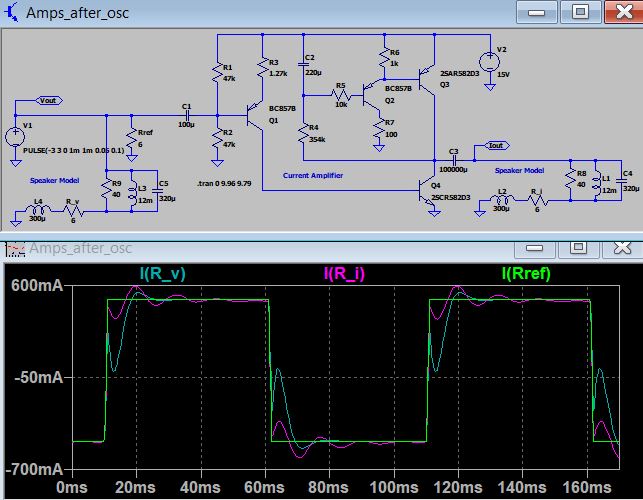Viewport: 643px width, 500px height.
Task: Select resistor R6 1k symbol
Action: click(x=385, y=59)
